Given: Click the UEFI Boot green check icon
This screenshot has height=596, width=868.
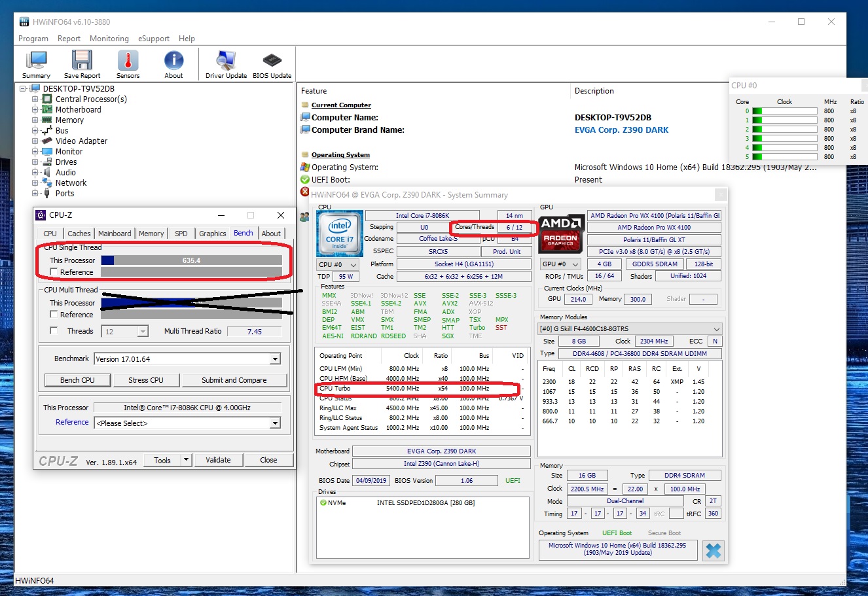Looking at the screenshot, I should (x=305, y=179).
